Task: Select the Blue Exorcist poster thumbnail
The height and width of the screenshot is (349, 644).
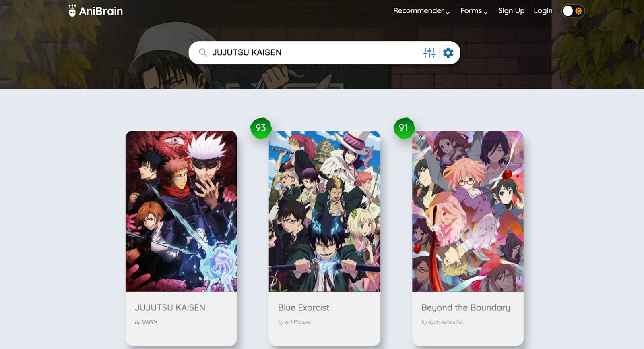Action: click(x=324, y=211)
